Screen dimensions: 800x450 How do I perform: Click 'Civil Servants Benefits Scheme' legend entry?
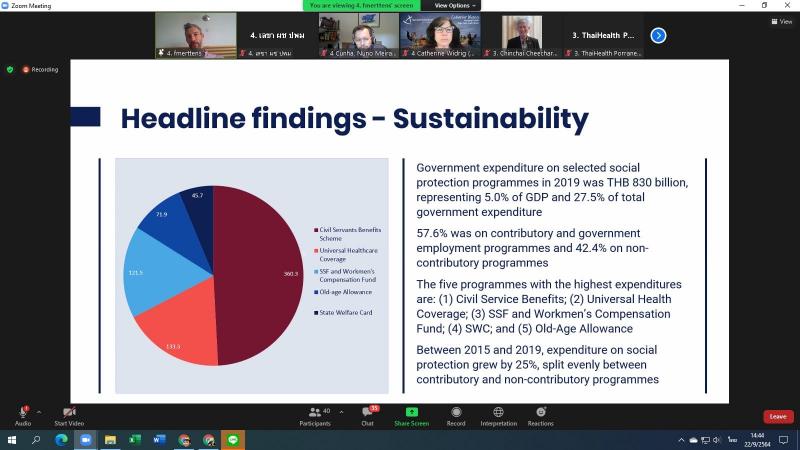pos(347,234)
